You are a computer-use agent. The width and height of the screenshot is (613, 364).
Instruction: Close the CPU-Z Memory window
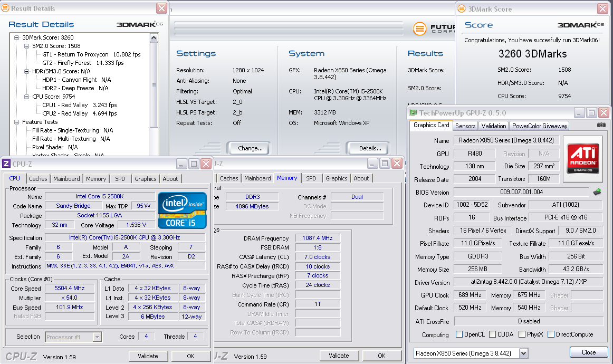397,163
